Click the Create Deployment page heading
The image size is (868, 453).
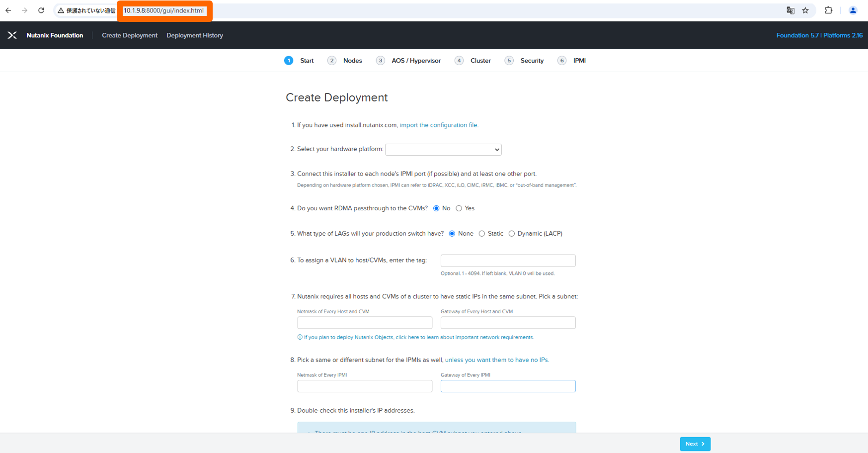[x=337, y=97]
